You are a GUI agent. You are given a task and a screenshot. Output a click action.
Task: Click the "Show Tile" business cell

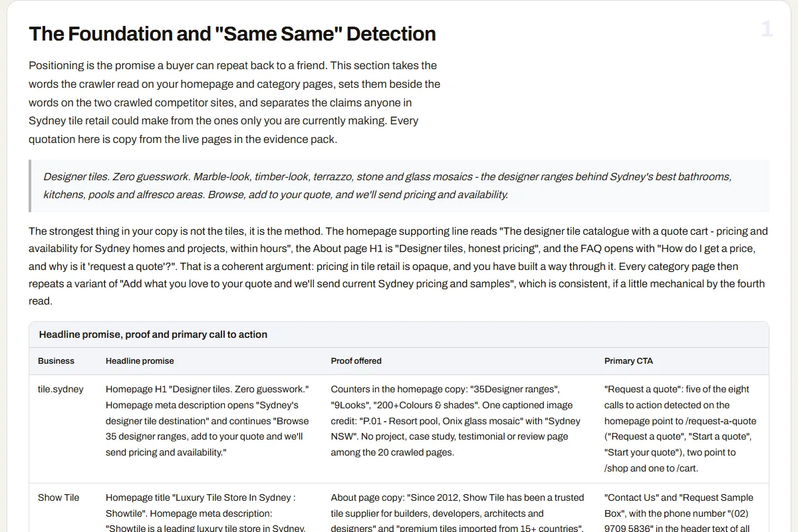tap(59, 497)
